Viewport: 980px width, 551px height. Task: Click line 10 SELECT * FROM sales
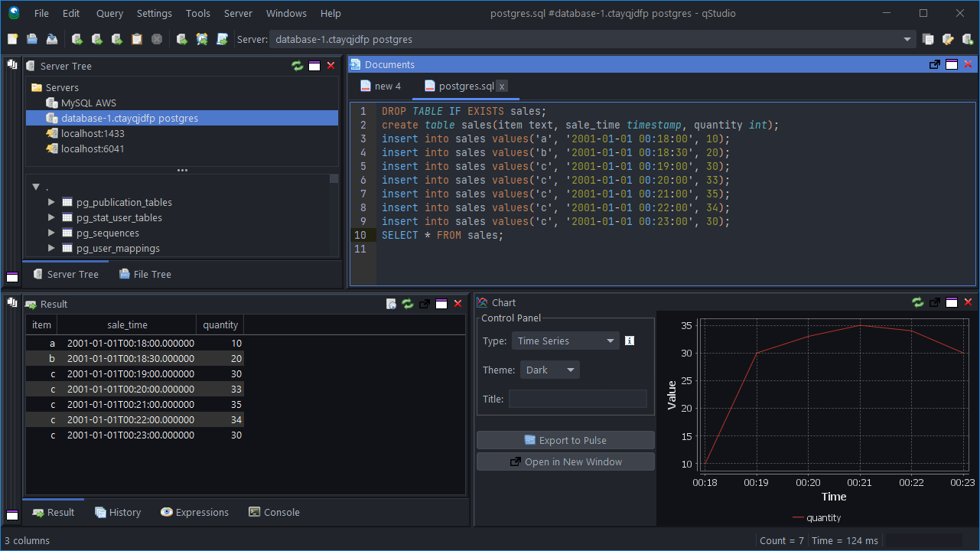[443, 235]
